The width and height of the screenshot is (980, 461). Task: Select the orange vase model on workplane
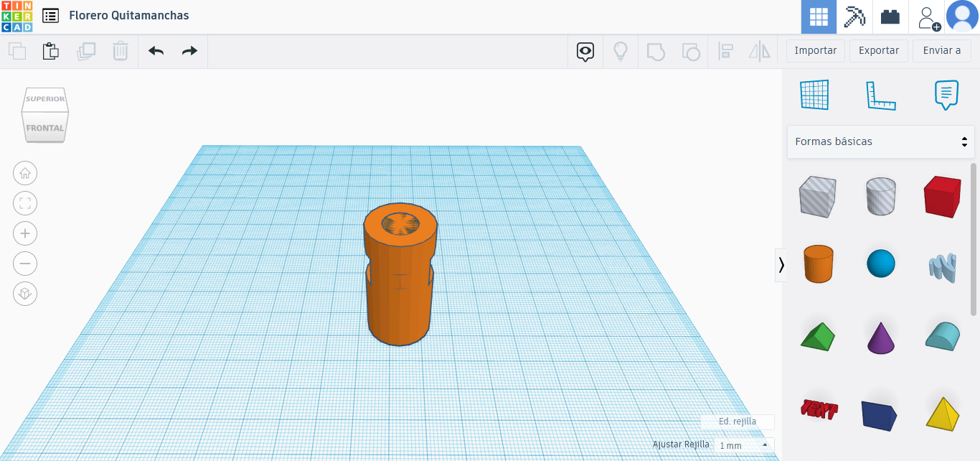coord(400,275)
